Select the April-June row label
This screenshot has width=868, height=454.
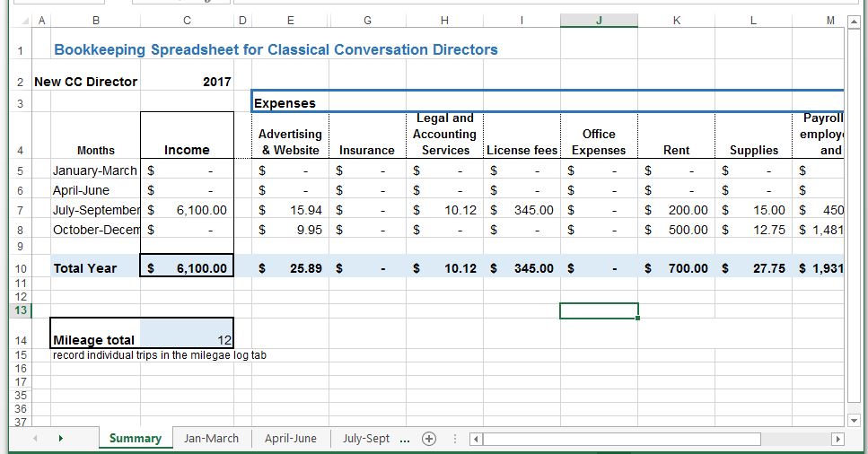click(94, 190)
